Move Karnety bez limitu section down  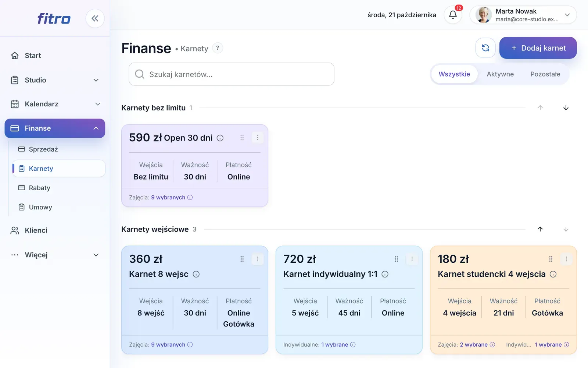point(566,108)
